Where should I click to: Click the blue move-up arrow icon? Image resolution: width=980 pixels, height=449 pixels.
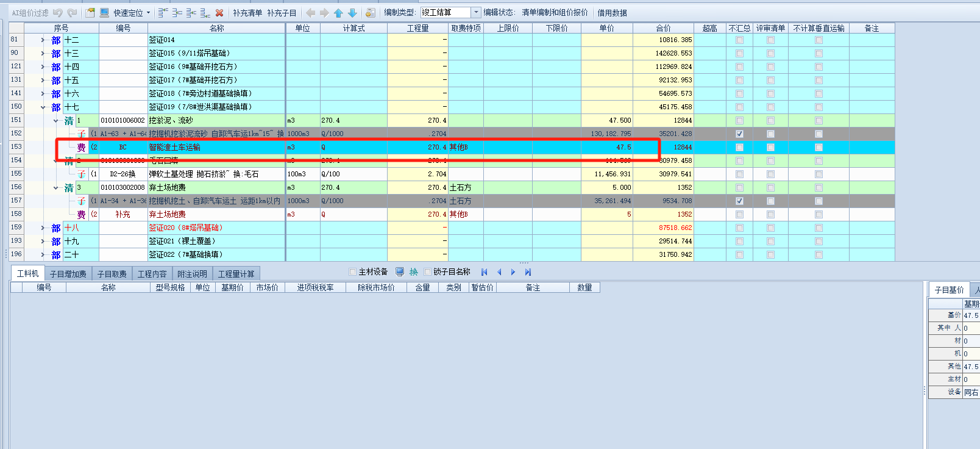coord(338,12)
